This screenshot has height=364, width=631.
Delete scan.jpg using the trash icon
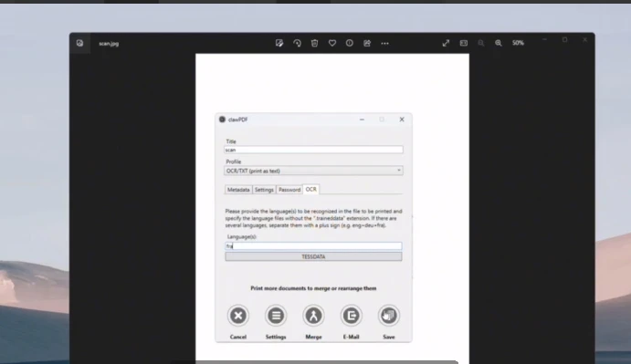point(315,43)
